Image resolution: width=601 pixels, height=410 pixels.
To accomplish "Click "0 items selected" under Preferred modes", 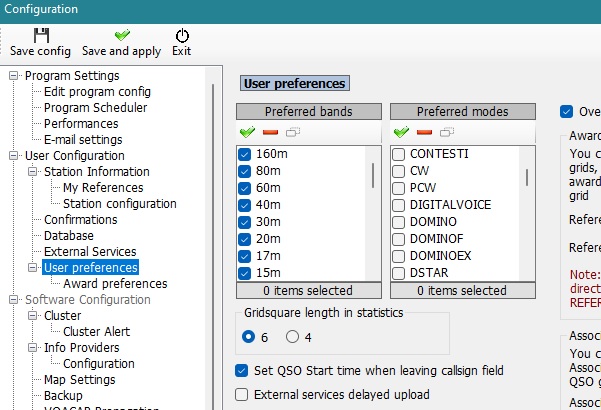I will pos(463,290).
